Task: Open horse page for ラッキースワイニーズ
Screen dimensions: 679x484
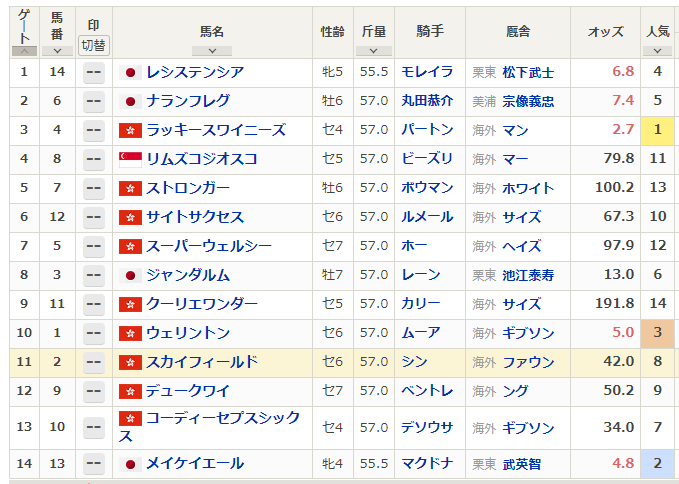Action: click(216, 130)
